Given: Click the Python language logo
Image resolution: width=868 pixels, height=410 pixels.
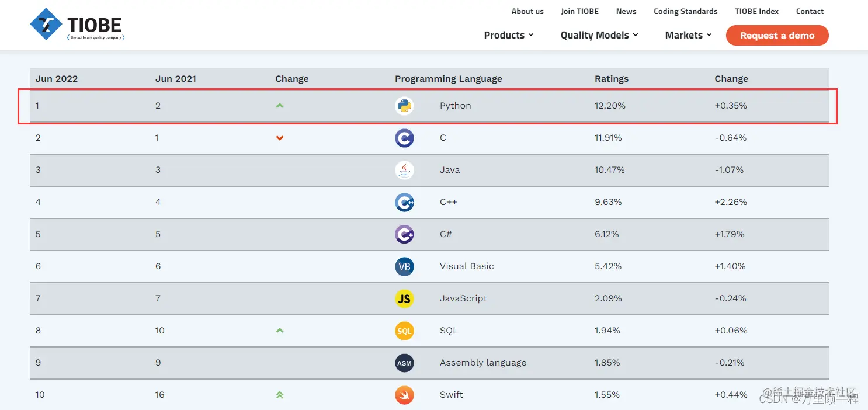Looking at the screenshot, I should [404, 106].
